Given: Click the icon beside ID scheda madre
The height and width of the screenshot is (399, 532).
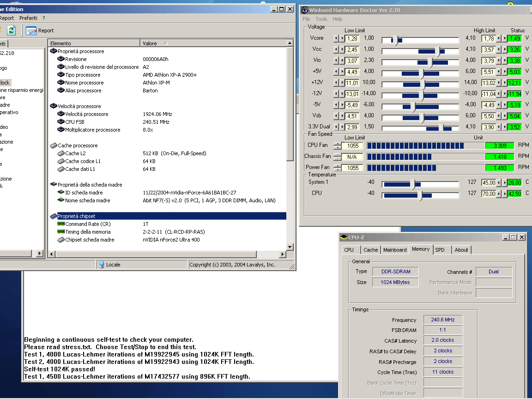Looking at the screenshot, I should (x=61, y=193).
